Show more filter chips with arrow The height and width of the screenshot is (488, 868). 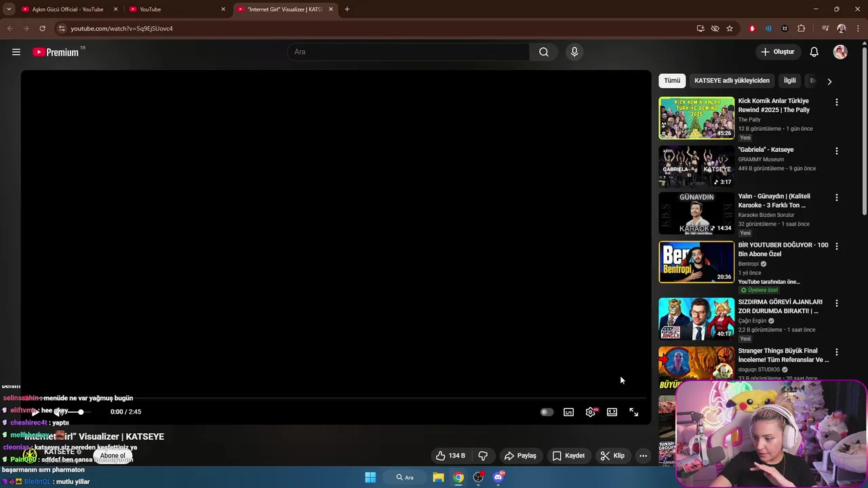pos(829,81)
